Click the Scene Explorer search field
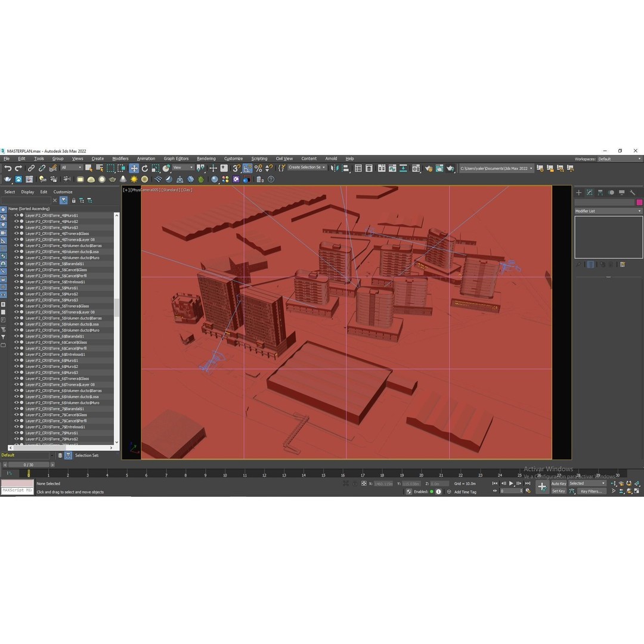 [26, 200]
